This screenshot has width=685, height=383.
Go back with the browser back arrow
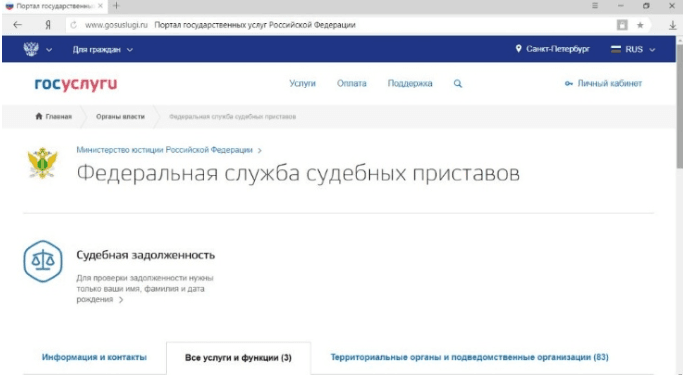[17, 25]
